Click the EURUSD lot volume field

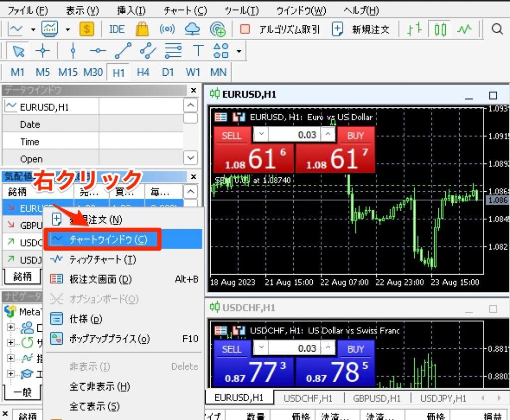coord(295,135)
